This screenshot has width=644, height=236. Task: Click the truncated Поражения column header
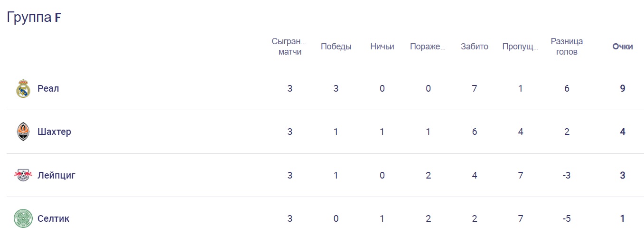(x=428, y=47)
